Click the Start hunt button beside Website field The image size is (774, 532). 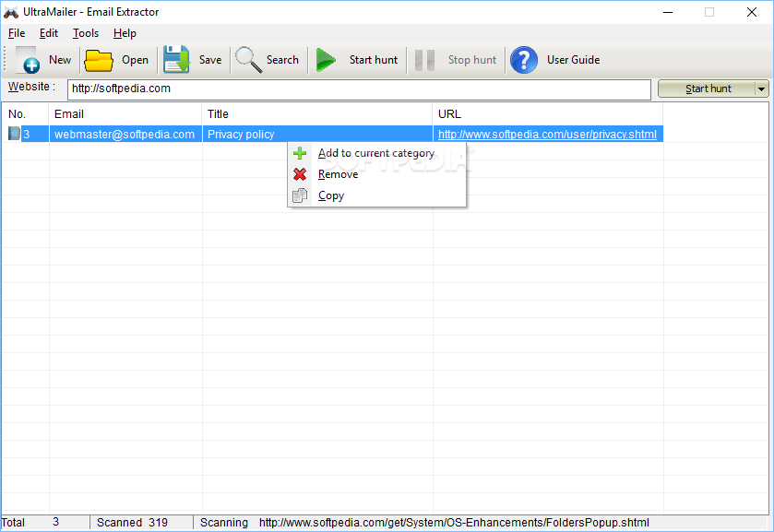708,89
